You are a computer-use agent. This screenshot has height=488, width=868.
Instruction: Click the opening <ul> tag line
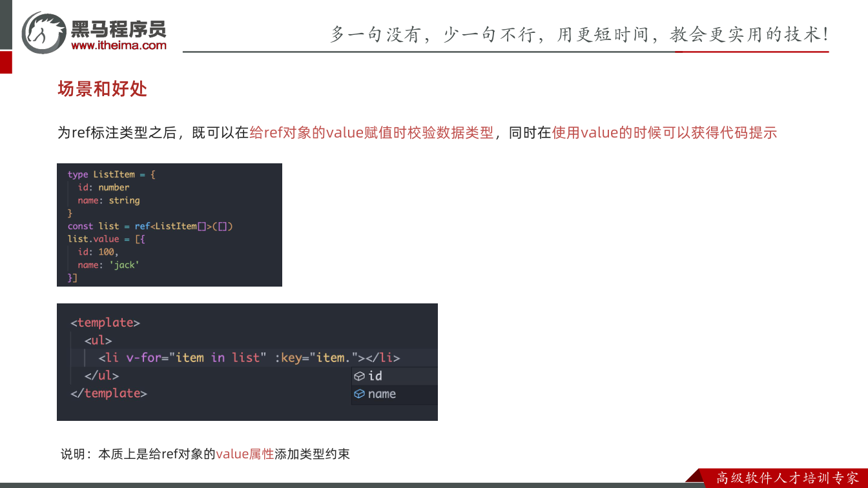(x=98, y=340)
